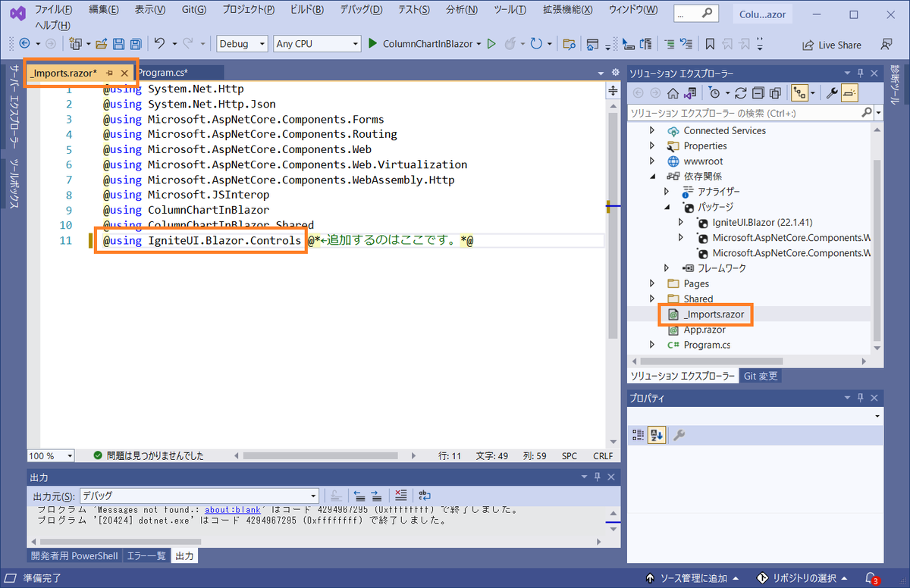Screen dimensions: 910x588
Task: Click the pending changes filter clock icon
Action: coord(714,93)
